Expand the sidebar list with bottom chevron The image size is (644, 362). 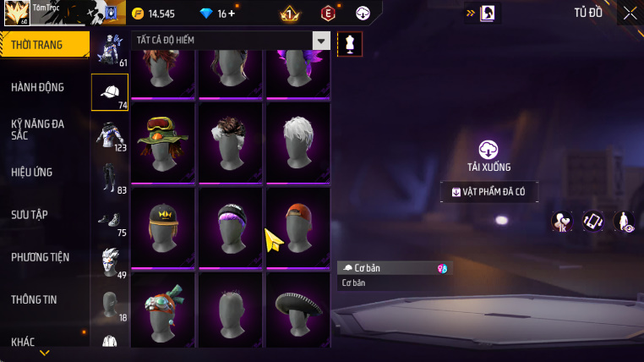point(44,353)
